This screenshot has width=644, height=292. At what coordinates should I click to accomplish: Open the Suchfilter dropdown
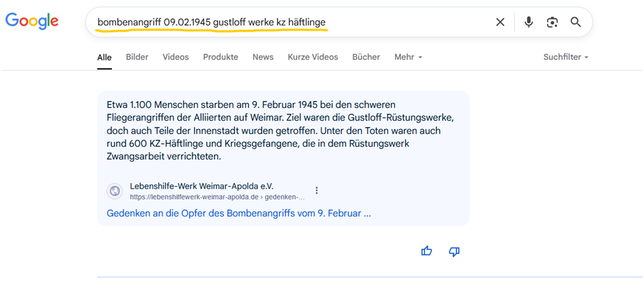565,57
